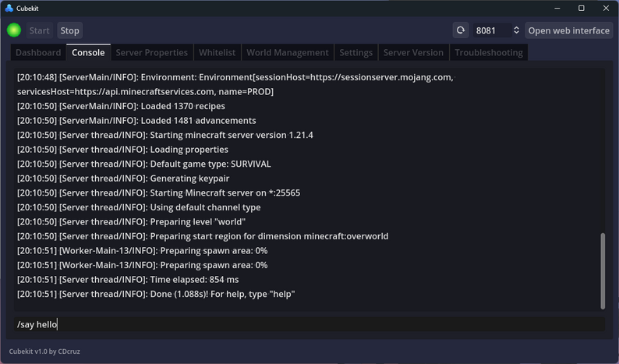Maximize the Cubekit window
Image resolution: width=619 pixels, height=364 pixels.
[x=581, y=8]
